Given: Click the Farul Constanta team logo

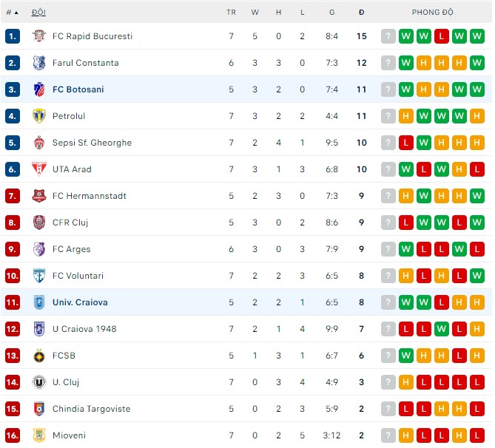Looking at the screenshot, I should pyautogui.click(x=39, y=63).
